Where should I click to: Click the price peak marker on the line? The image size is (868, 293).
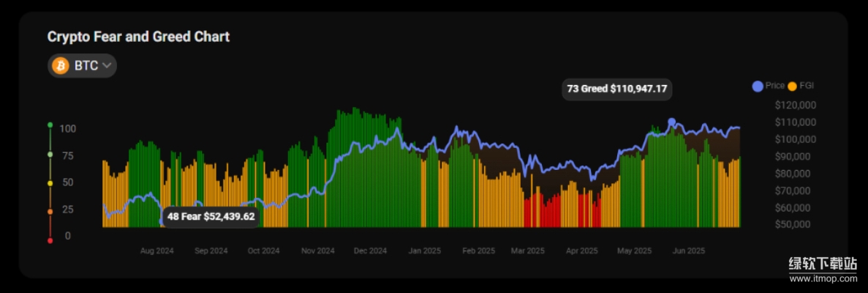click(x=671, y=122)
